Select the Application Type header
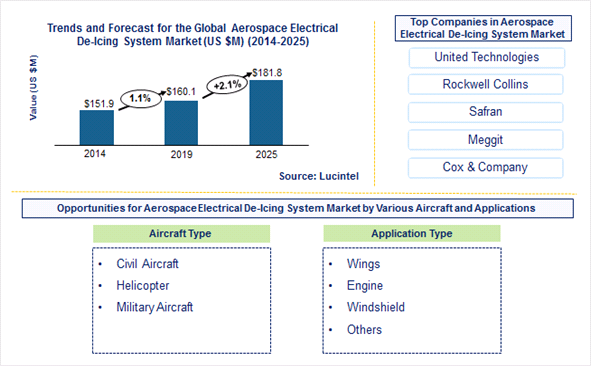 coord(412,234)
